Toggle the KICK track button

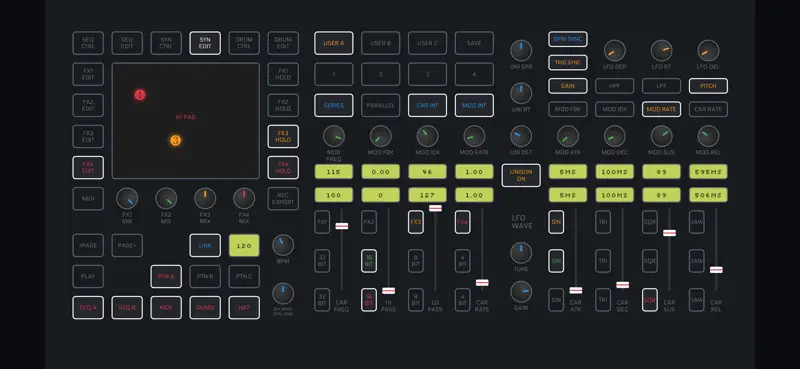[x=166, y=308]
